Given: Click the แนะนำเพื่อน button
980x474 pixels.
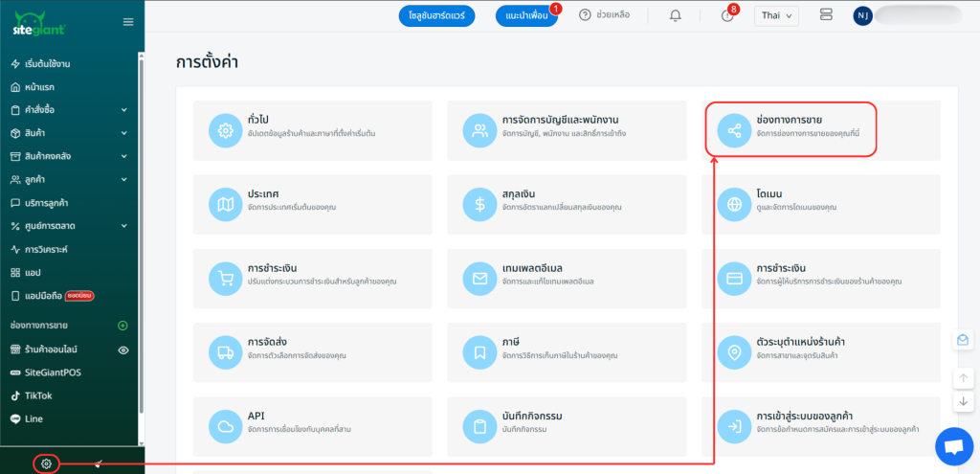Looking at the screenshot, I should point(526,16).
